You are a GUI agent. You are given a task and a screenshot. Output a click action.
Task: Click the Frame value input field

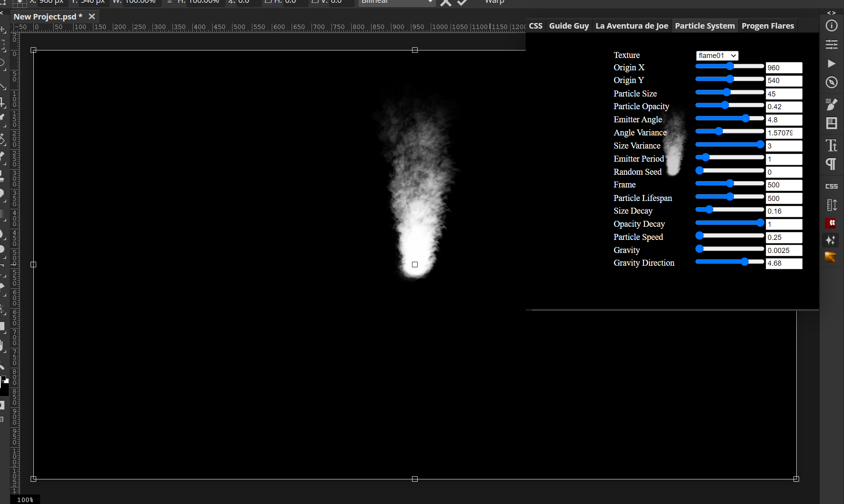point(784,185)
